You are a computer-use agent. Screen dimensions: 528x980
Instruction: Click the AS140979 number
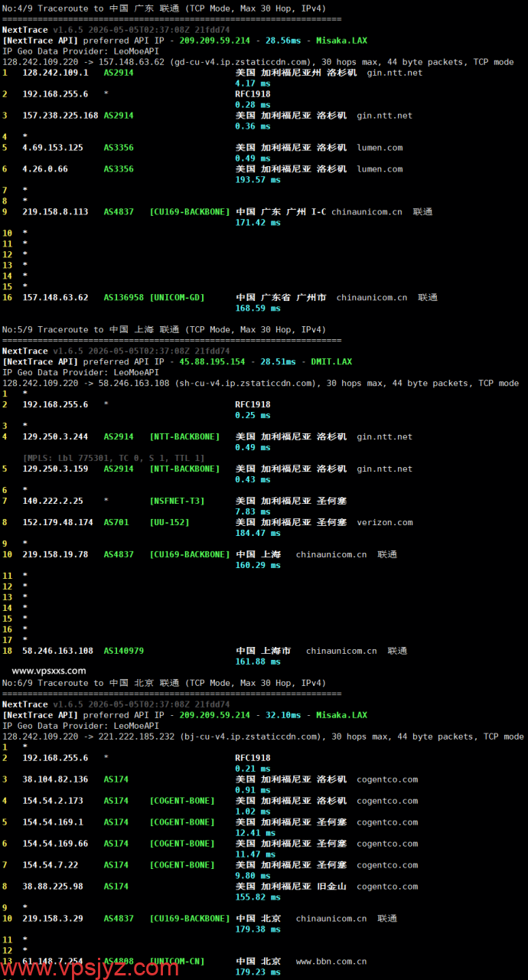[x=124, y=652]
